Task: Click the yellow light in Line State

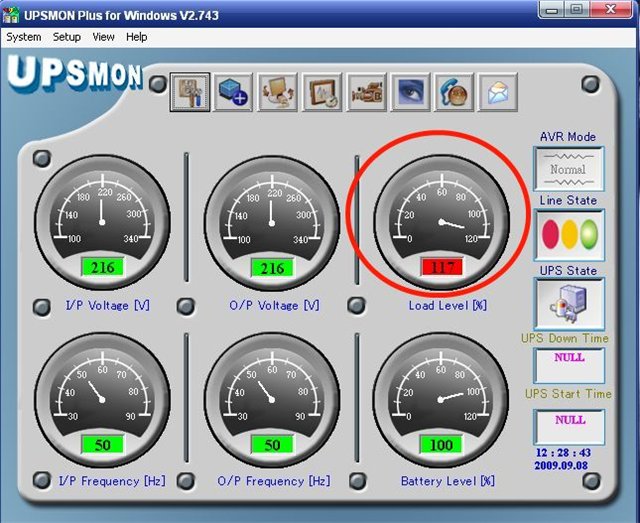Action: pyautogui.click(x=569, y=234)
